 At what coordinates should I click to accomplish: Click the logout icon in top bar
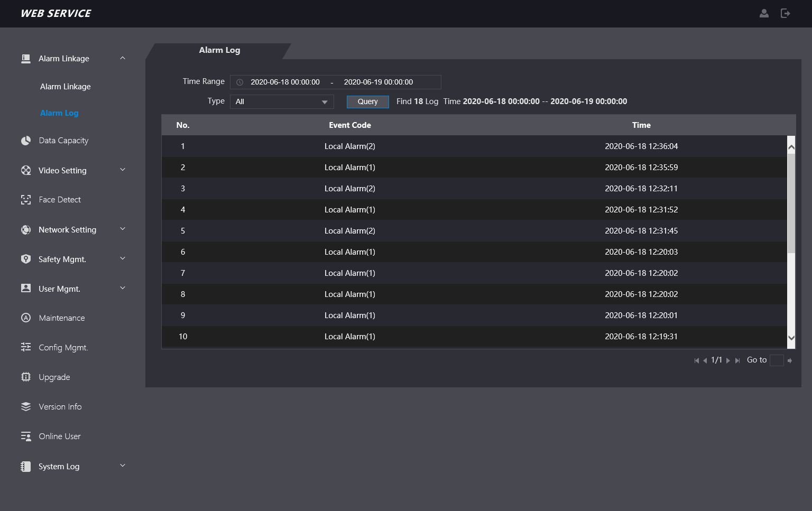(785, 13)
